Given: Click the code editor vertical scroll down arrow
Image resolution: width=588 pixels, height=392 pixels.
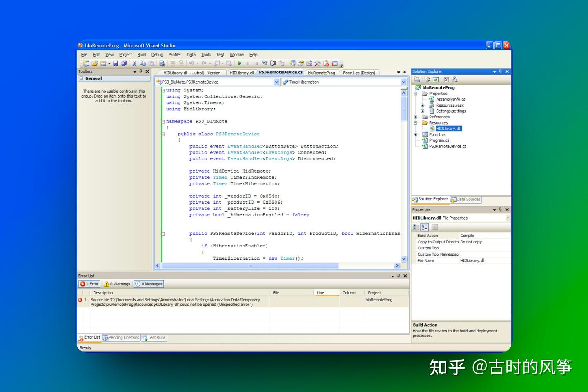Looking at the screenshot, I should (x=404, y=259).
